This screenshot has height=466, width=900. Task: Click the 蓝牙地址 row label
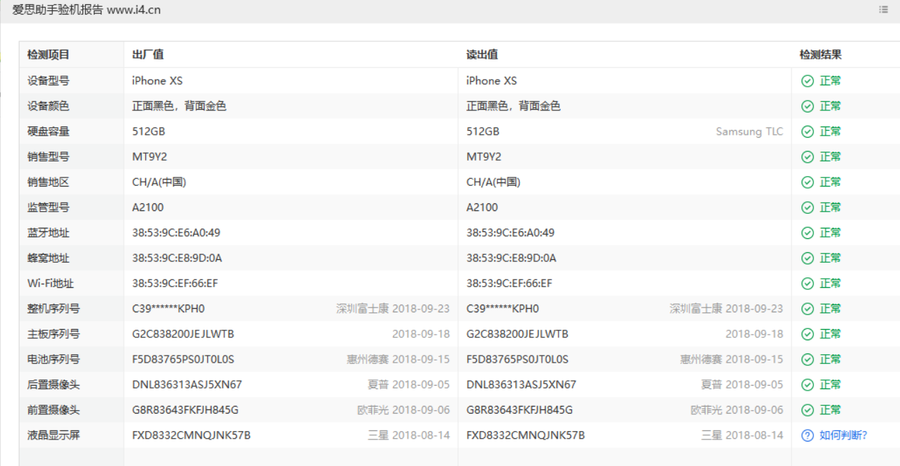[x=48, y=232]
